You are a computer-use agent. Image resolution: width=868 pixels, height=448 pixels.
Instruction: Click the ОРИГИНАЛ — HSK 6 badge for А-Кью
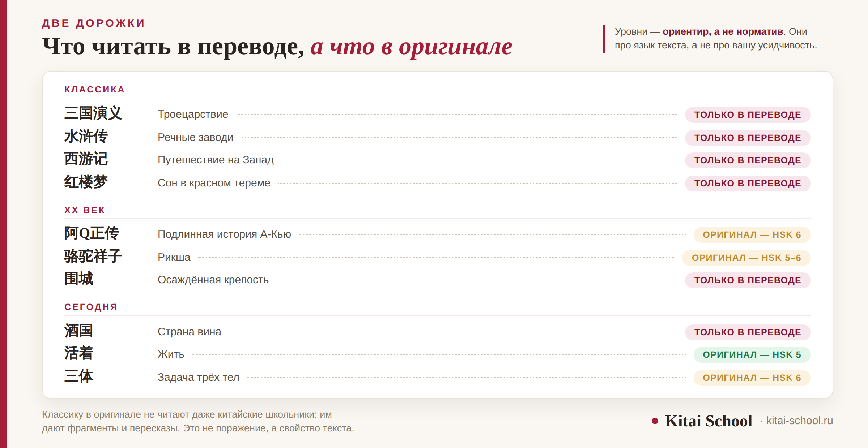pos(752,235)
